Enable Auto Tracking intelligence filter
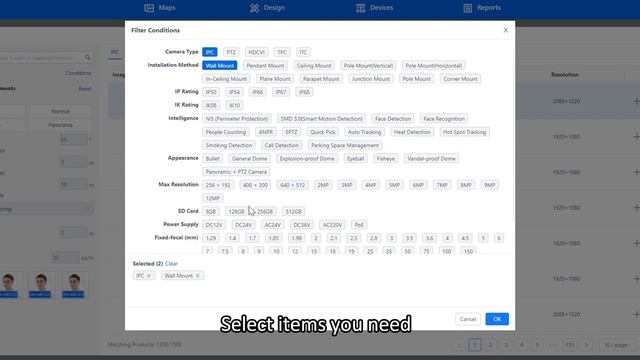Image resolution: width=640 pixels, height=360 pixels. 364,132
